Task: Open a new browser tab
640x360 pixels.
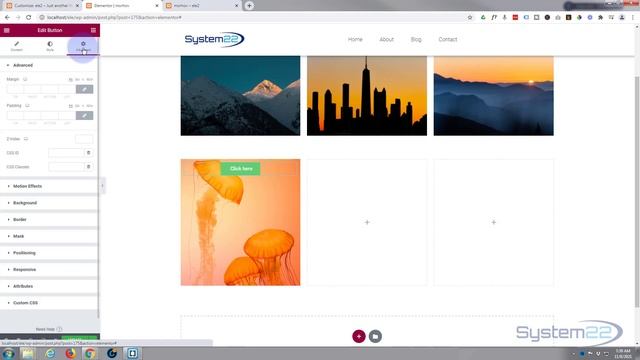Action: [x=249, y=6]
